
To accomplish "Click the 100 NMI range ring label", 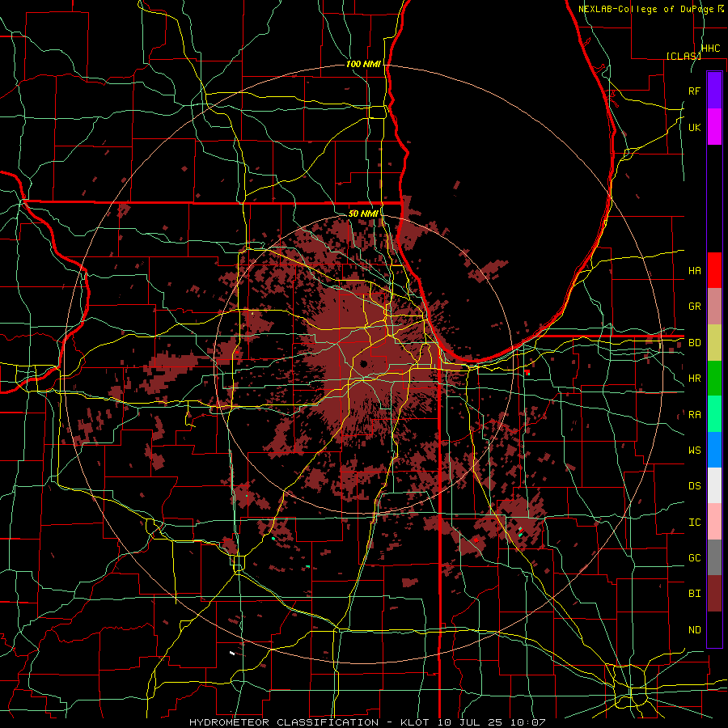I will pyautogui.click(x=363, y=64).
